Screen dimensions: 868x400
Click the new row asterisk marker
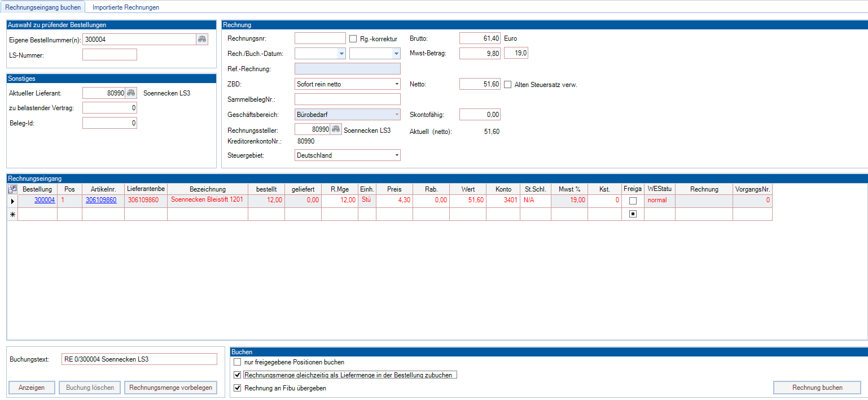pyautogui.click(x=12, y=214)
